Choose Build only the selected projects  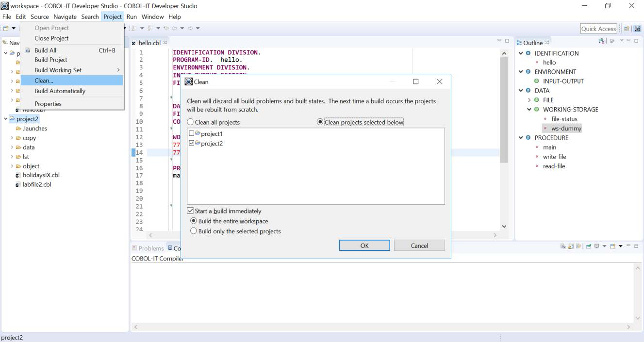[x=194, y=231]
